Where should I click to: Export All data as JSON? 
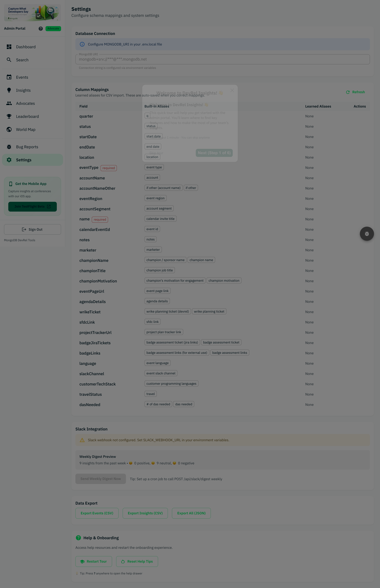click(191, 513)
